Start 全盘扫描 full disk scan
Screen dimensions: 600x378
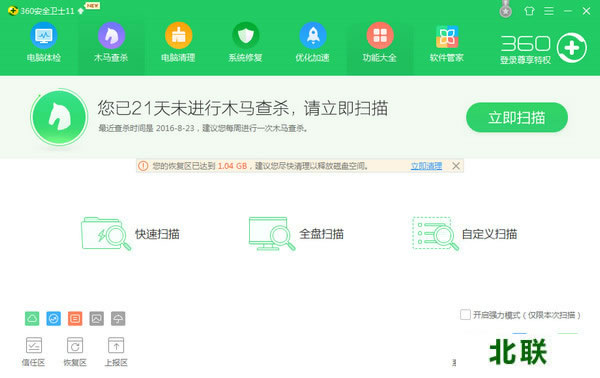point(296,234)
